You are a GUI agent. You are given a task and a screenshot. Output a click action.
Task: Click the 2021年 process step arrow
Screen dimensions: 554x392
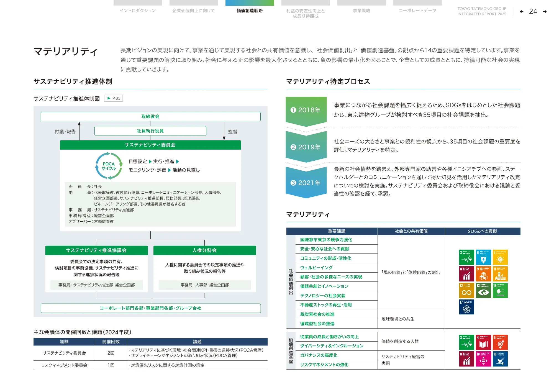(x=306, y=183)
